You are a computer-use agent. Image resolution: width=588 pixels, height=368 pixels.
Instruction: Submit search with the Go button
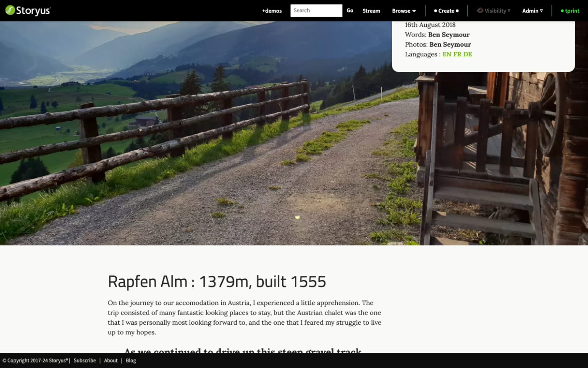pyautogui.click(x=350, y=11)
